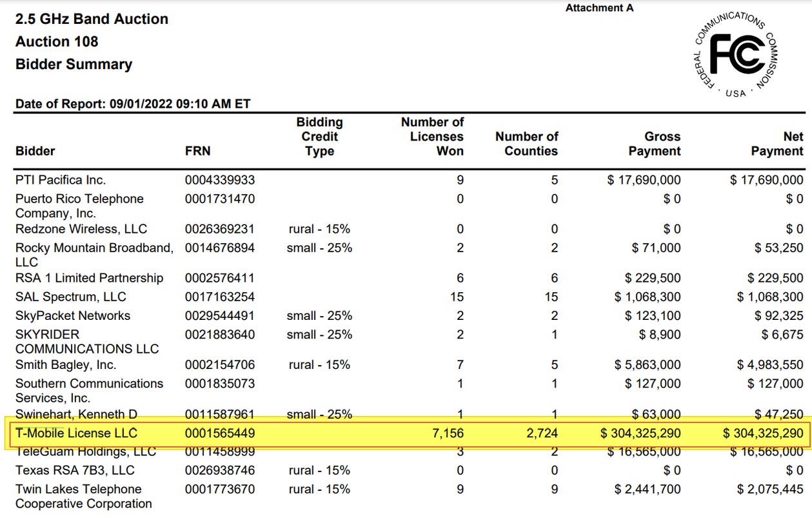Select the "Number of Licenses Won" header
Viewport: 812px width, 516px height.
(432, 137)
